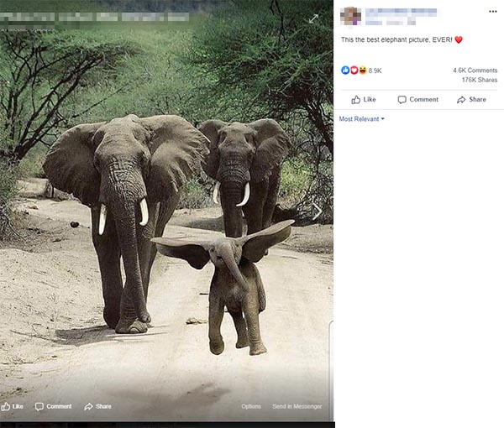Expand the Most Relevant comments sorting dropdown
The width and height of the screenshot is (504, 428).
pos(361,119)
